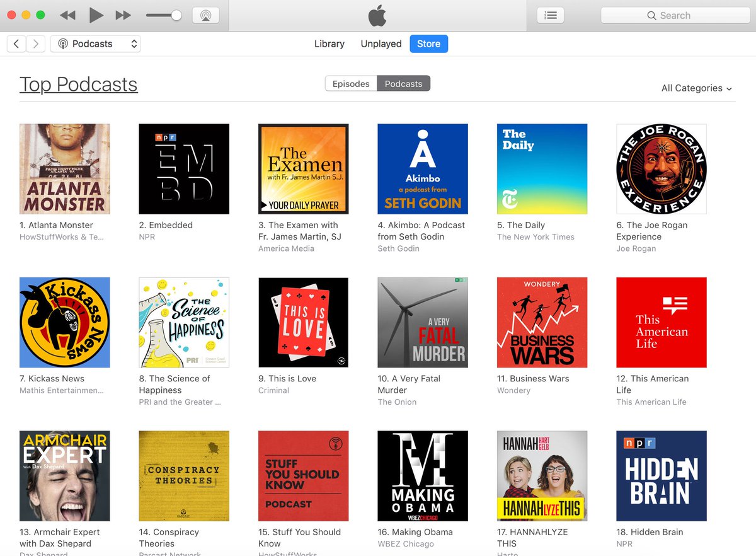The image size is (756, 556).
Task: Click 'Wondery' publisher text under Business Wars
Action: click(514, 391)
